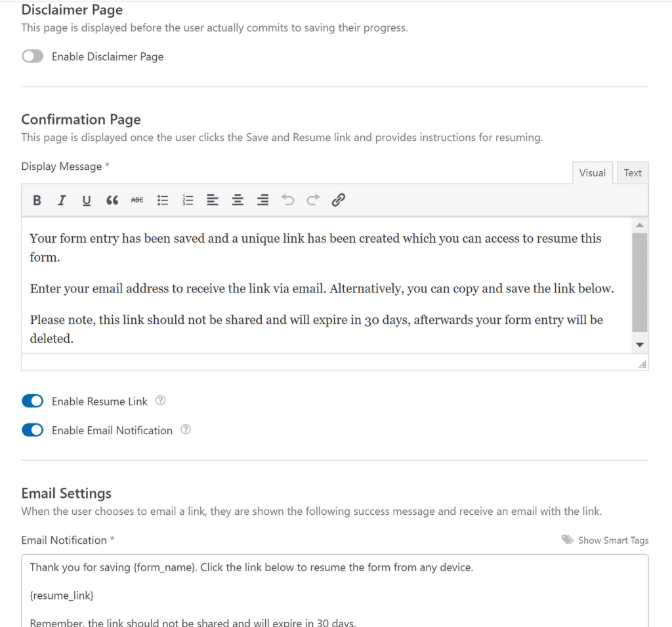The height and width of the screenshot is (627, 672).
Task: Click the editor scrollbar up arrow
Action: 640,225
